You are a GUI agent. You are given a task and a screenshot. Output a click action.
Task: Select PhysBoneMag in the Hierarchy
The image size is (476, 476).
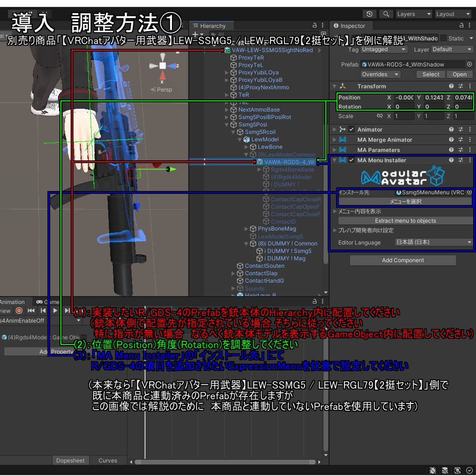(277, 229)
